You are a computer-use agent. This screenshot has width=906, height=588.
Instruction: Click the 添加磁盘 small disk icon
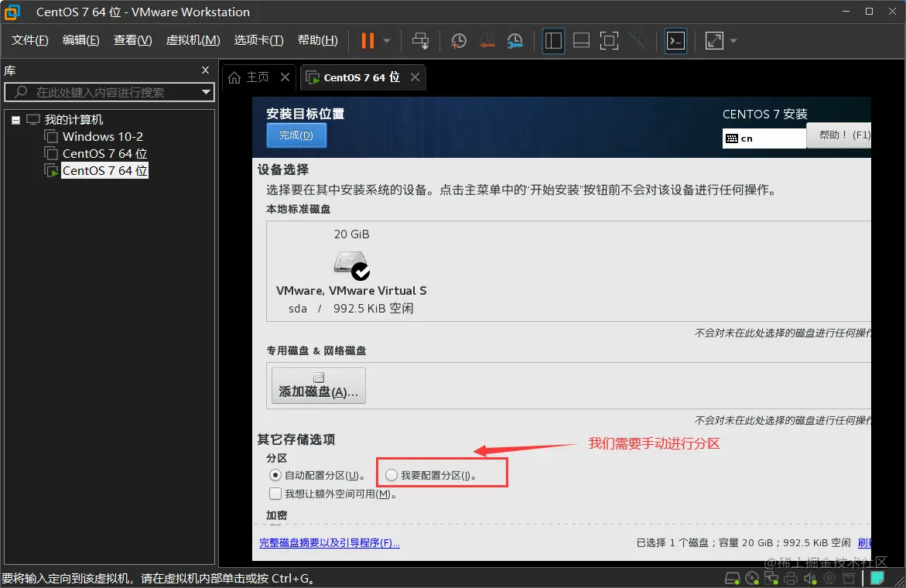[318, 378]
